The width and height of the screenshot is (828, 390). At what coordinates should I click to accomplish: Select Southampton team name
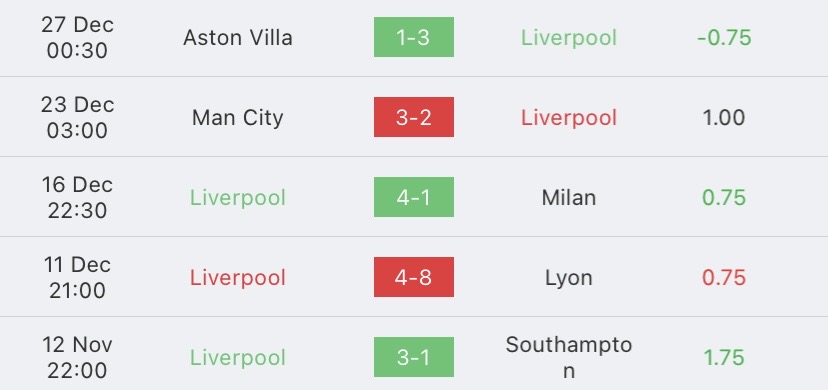tap(569, 357)
